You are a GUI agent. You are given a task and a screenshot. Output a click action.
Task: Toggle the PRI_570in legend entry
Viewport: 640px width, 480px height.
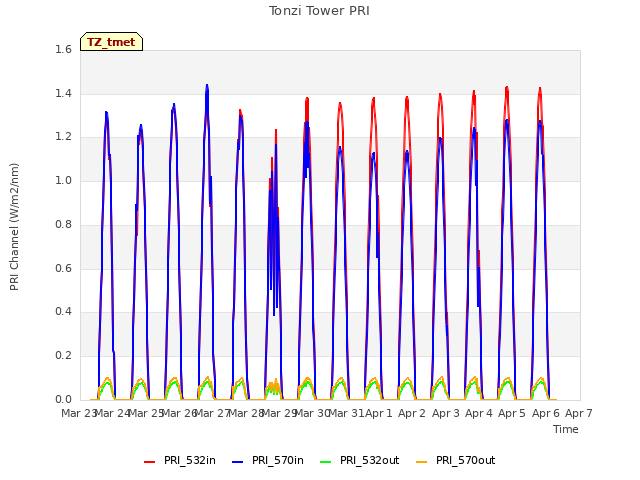[268, 460]
